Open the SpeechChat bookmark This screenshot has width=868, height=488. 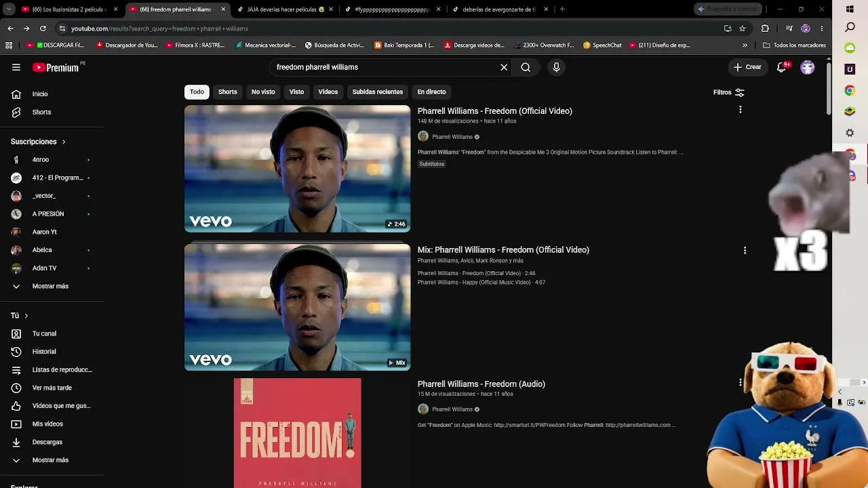pyautogui.click(x=602, y=45)
